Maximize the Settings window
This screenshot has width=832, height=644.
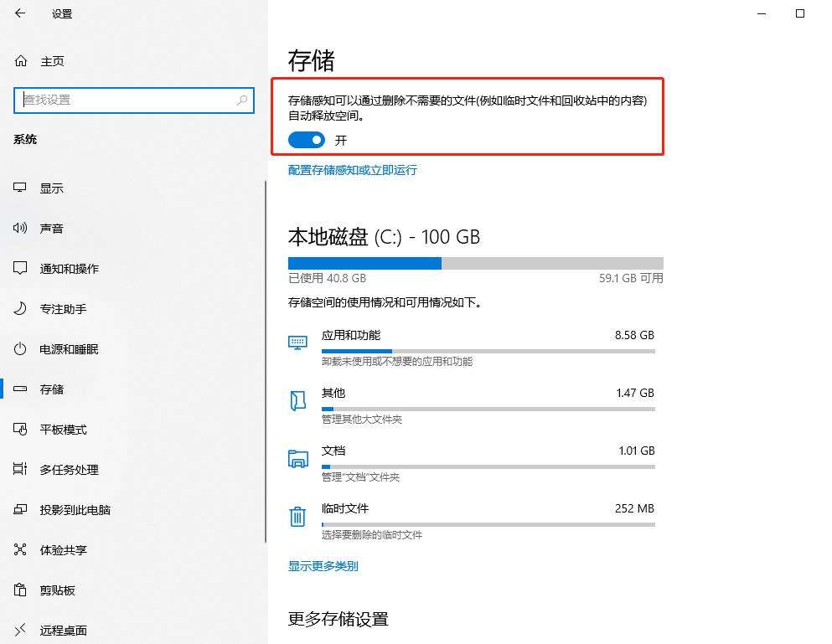coord(800,13)
